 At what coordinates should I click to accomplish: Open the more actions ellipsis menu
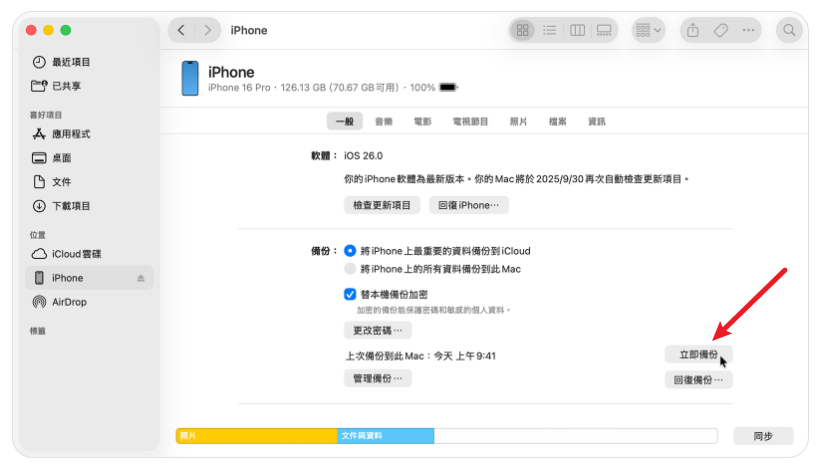point(748,30)
